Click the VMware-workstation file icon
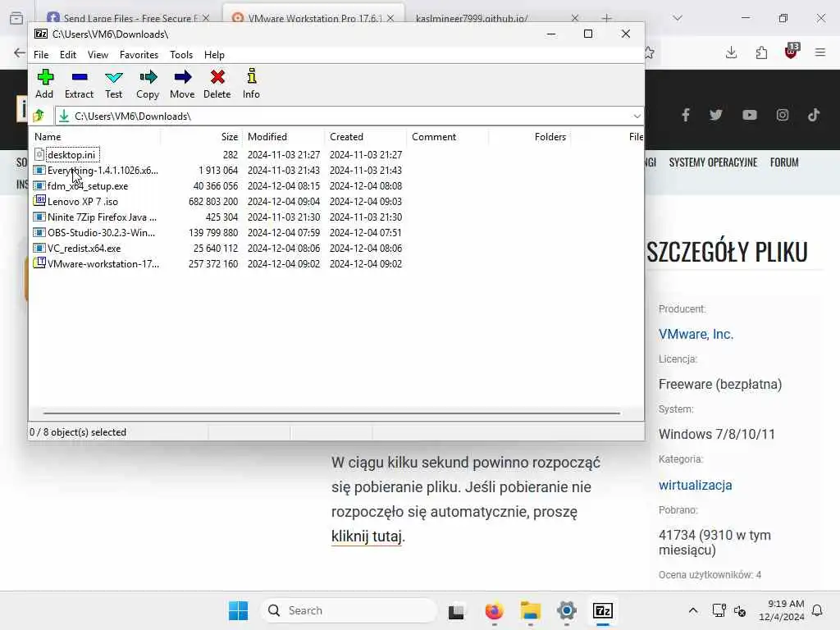 [x=39, y=263]
